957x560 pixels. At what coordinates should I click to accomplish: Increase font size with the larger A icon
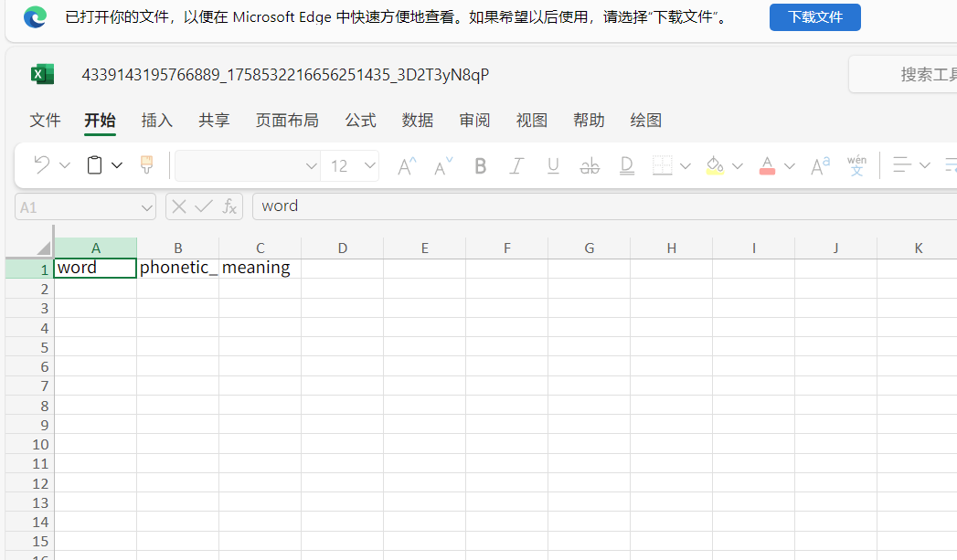click(407, 166)
